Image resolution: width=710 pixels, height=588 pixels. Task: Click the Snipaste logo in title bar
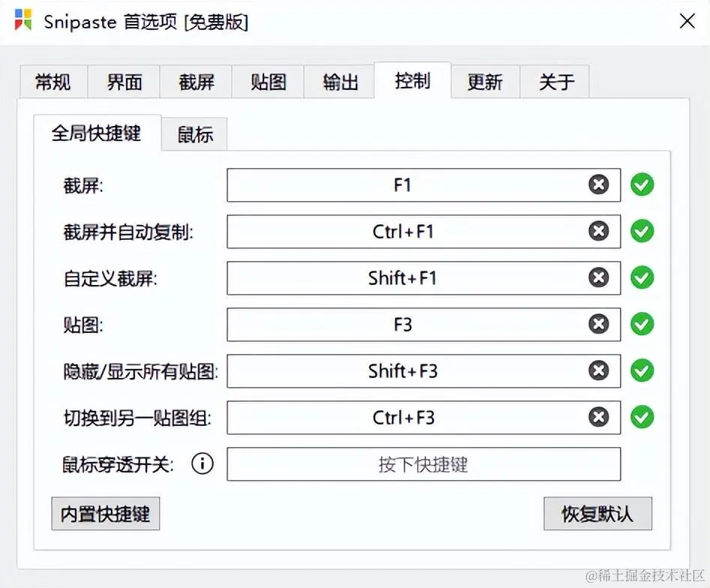[23, 20]
